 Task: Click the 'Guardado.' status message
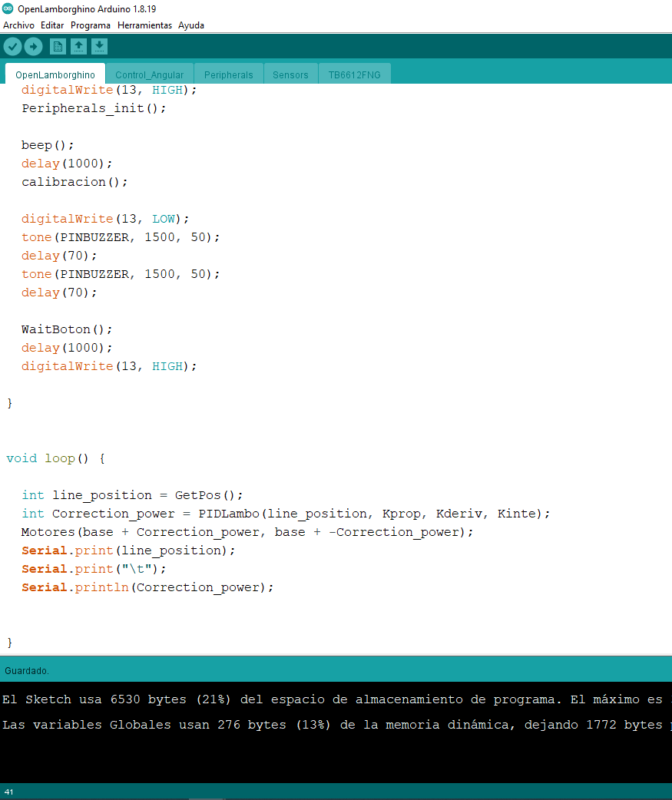click(27, 670)
